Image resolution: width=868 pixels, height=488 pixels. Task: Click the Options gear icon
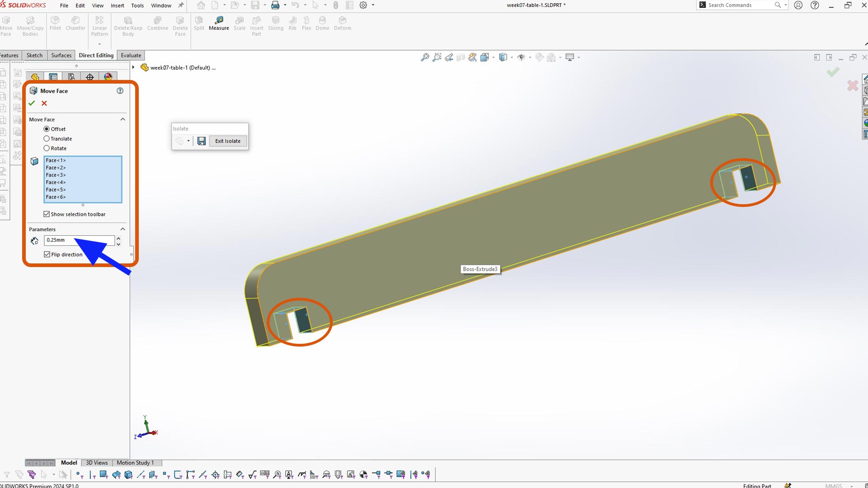[363, 5]
